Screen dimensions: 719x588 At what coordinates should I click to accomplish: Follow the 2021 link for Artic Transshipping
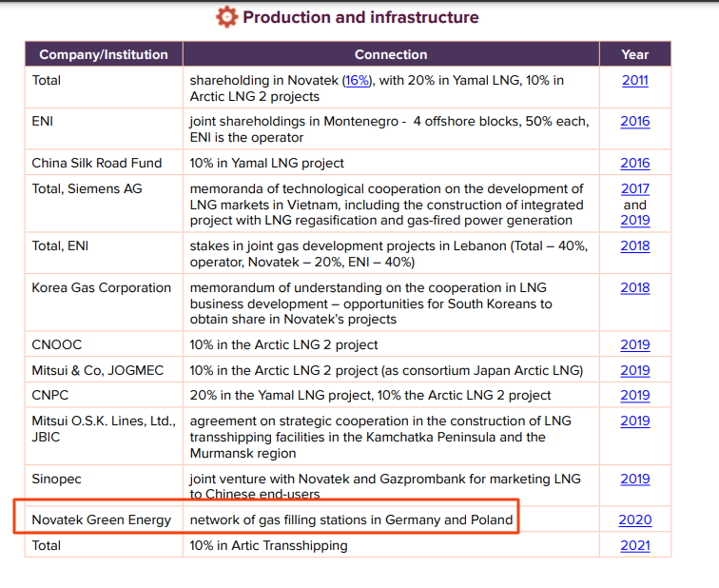[635, 545]
